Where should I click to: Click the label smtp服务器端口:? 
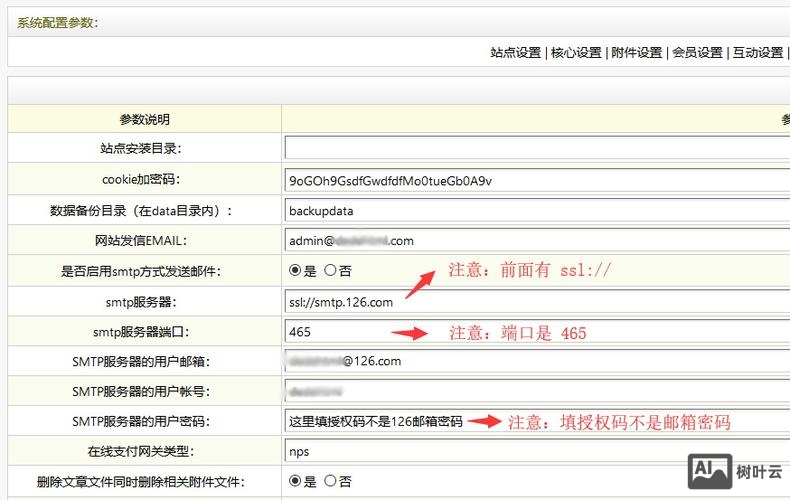(x=141, y=332)
